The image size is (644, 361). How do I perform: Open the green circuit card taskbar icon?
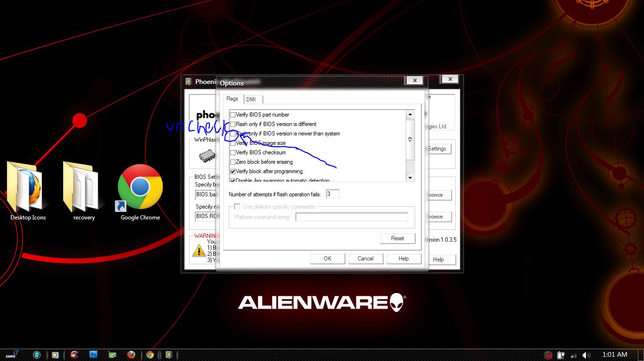click(112, 355)
